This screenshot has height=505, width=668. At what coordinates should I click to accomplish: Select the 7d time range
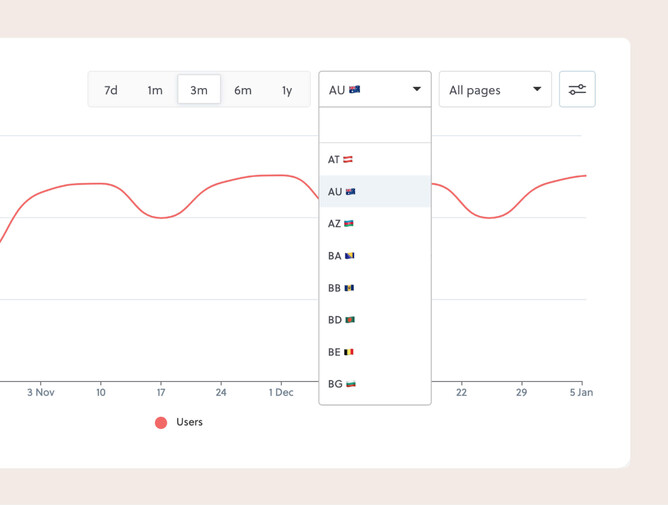[x=111, y=90]
